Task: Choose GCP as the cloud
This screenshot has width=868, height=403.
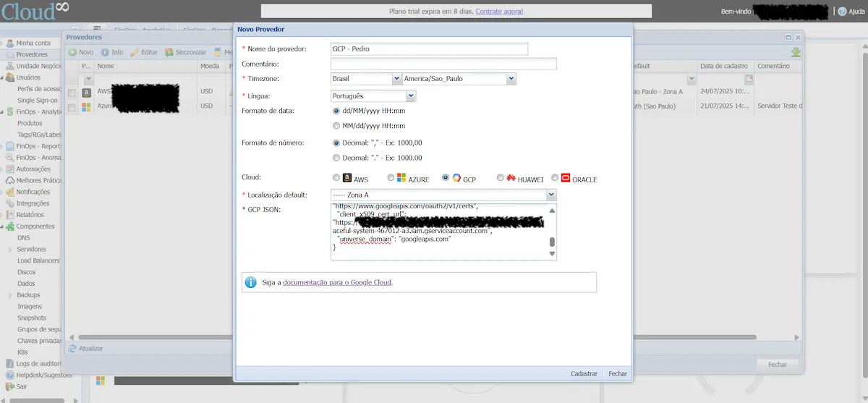Action: [x=446, y=177]
